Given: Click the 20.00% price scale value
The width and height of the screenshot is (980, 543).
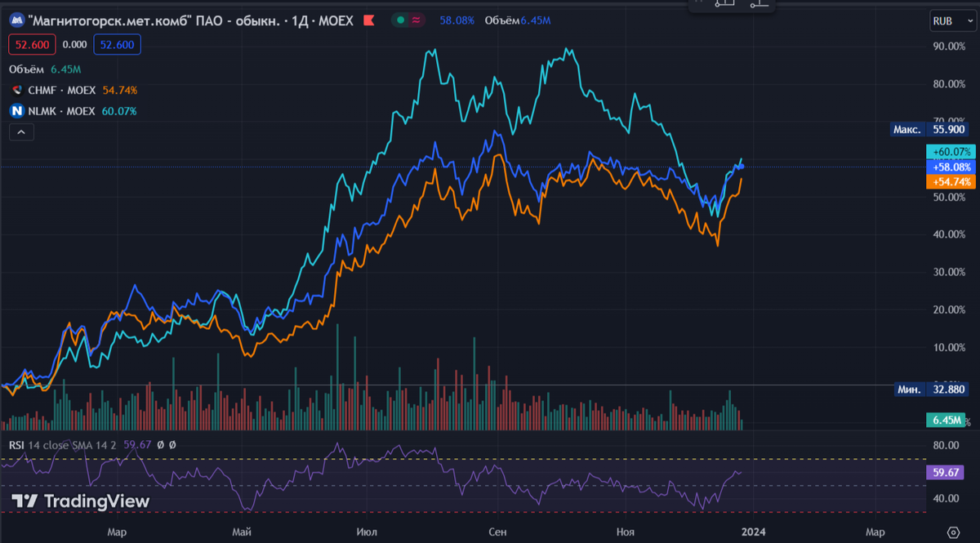Looking at the screenshot, I should click(949, 309).
